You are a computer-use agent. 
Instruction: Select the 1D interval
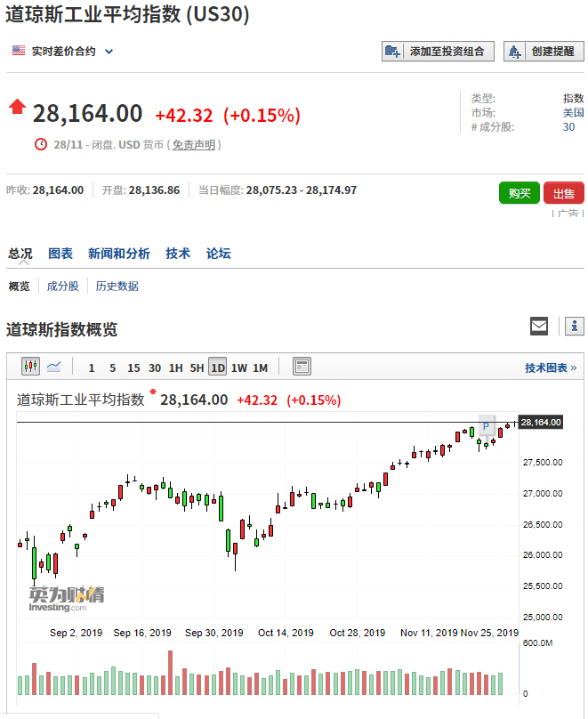click(x=218, y=367)
